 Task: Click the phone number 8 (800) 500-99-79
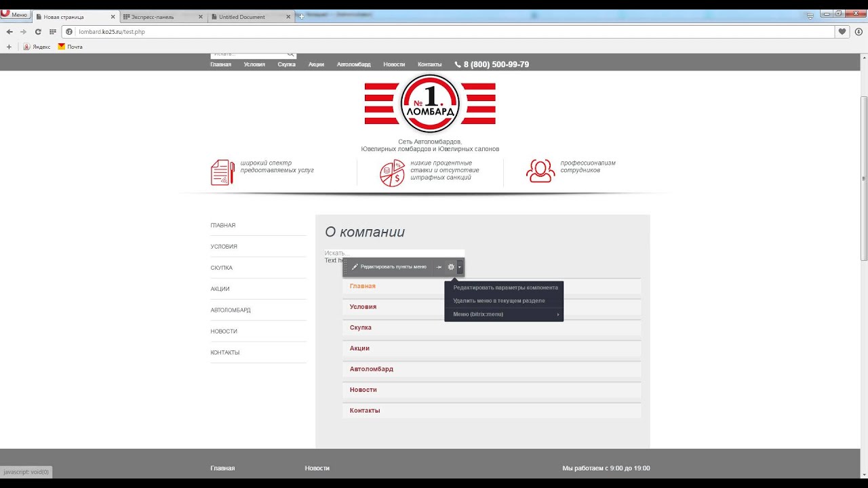click(x=492, y=64)
